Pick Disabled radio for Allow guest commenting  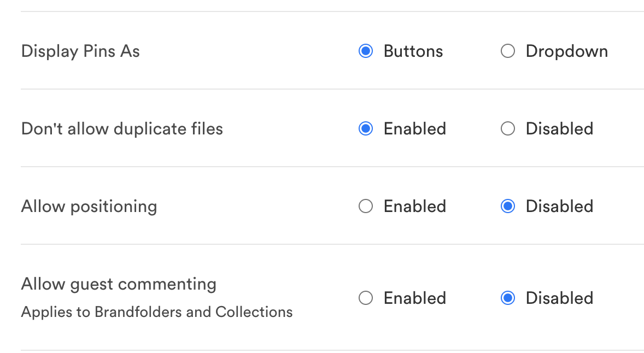pos(508,298)
